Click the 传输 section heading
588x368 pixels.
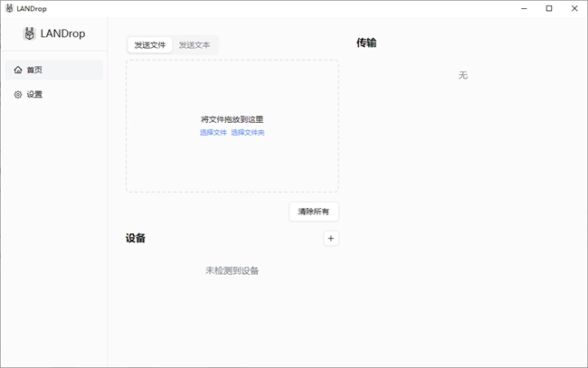pyautogui.click(x=366, y=42)
